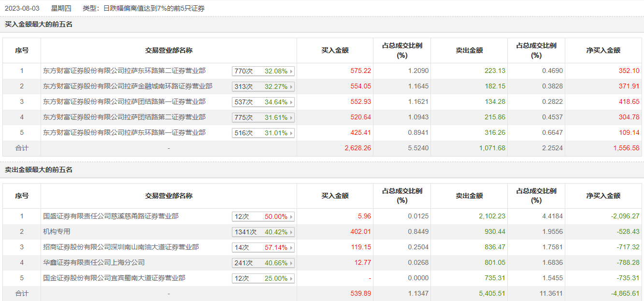This screenshot has width=644, height=301.
Task: Click net buy amount 304.78
Action: point(629,117)
